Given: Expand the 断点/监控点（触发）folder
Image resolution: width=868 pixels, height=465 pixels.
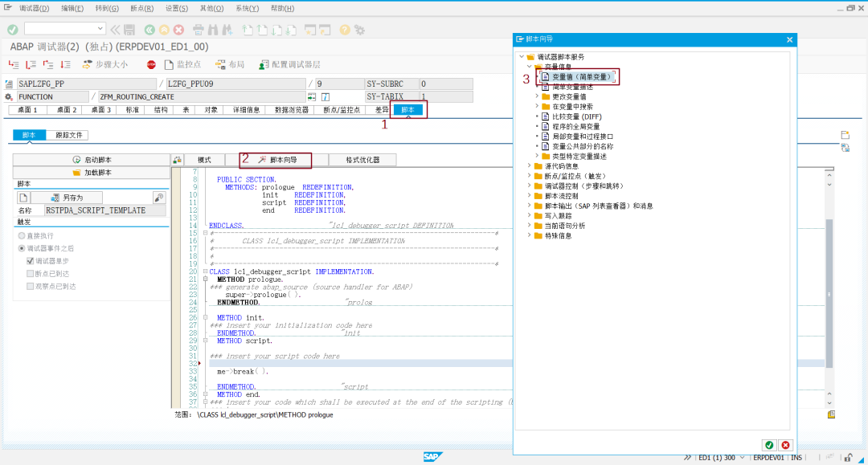Looking at the screenshot, I should click(x=529, y=176).
